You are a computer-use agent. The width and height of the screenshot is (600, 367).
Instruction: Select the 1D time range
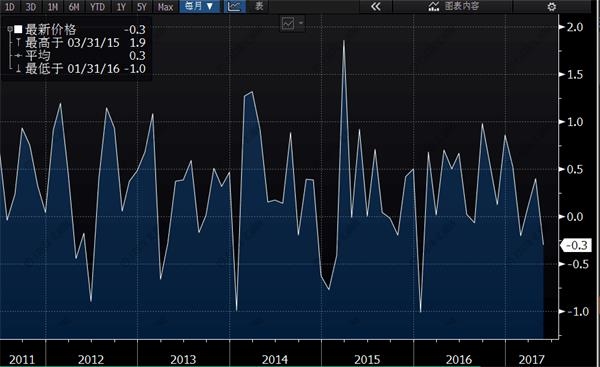[x=10, y=7]
